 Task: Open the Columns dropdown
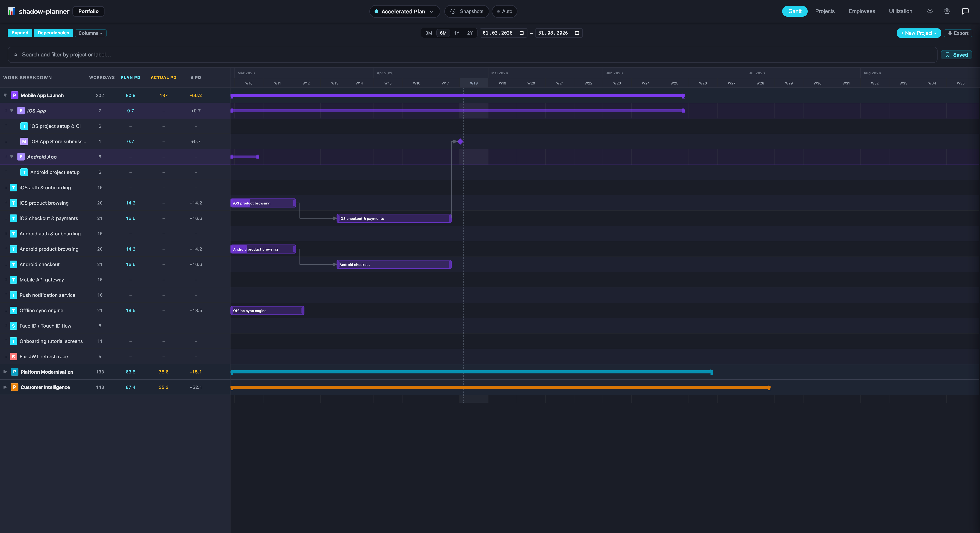click(x=90, y=33)
